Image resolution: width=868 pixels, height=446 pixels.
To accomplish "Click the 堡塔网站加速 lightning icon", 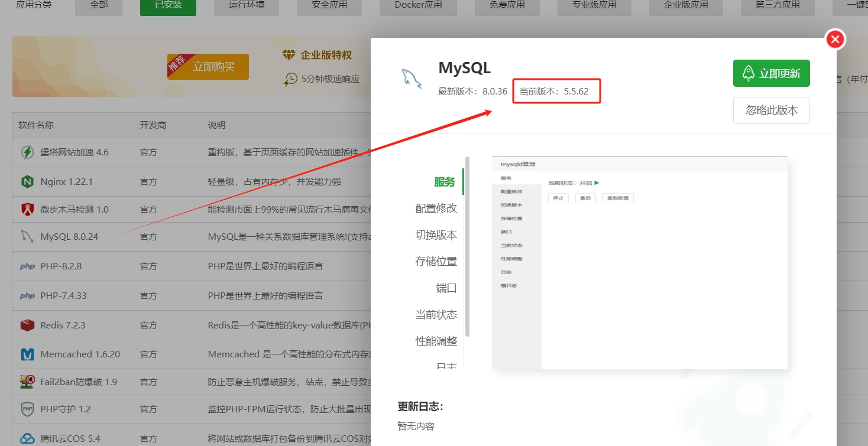I will tap(27, 152).
